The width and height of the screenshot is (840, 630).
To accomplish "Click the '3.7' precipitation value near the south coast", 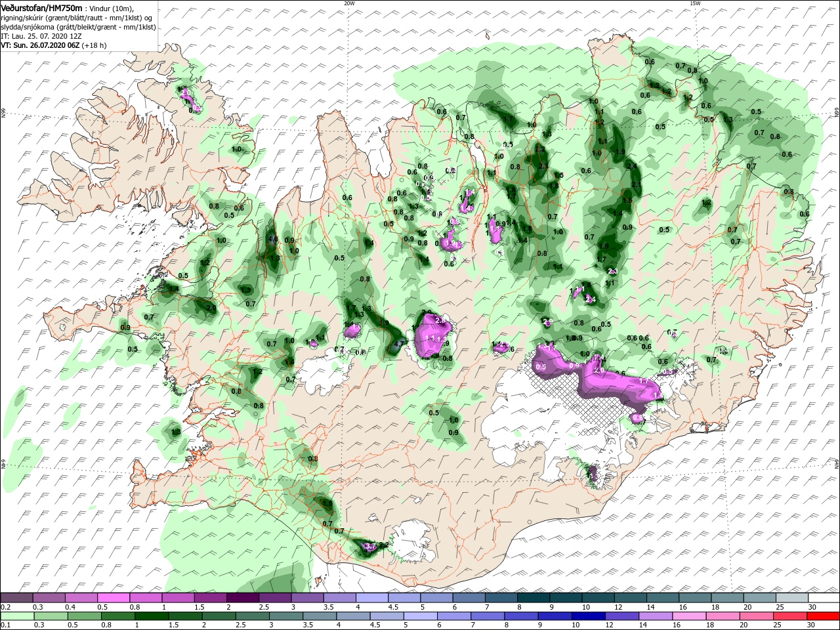I will [369, 546].
